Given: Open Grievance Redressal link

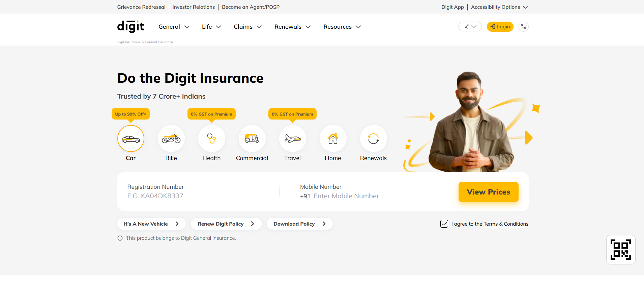Looking at the screenshot, I should coord(141,7).
